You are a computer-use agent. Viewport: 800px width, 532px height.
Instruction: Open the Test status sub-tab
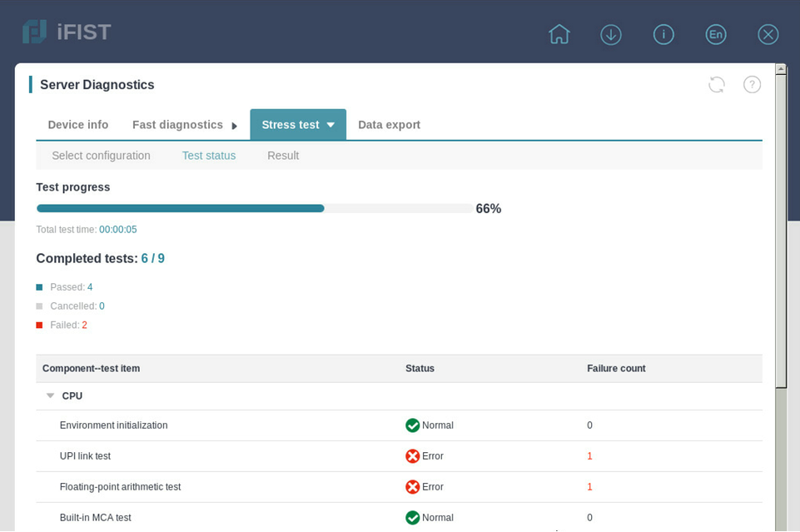tap(209, 156)
